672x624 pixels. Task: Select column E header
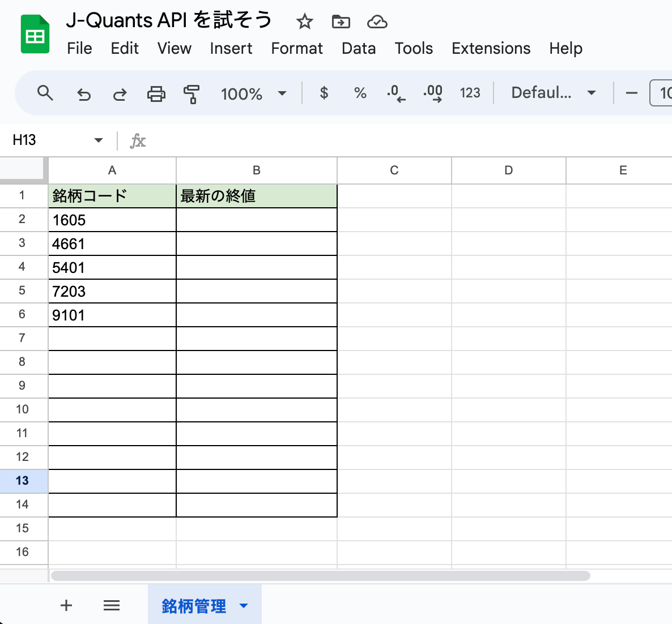point(619,170)
